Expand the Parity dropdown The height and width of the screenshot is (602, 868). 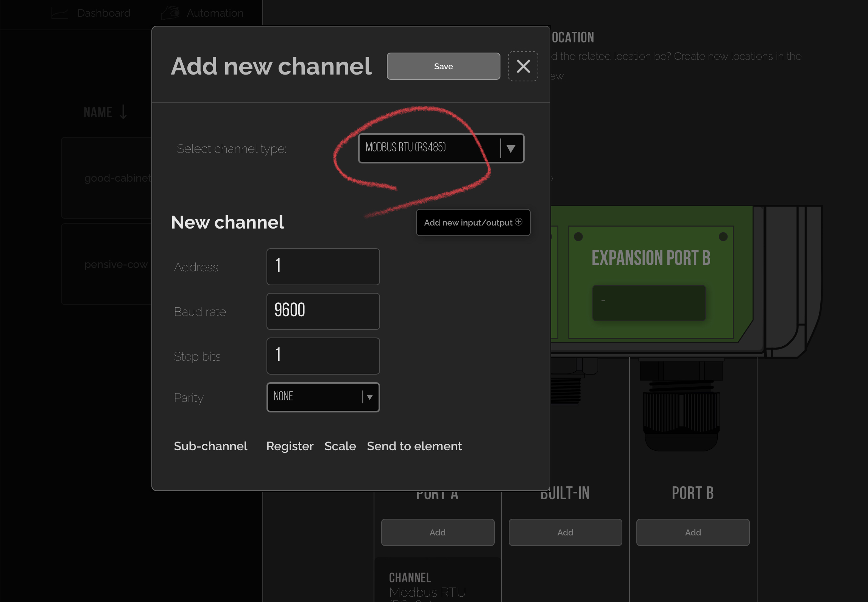point(323,397)
